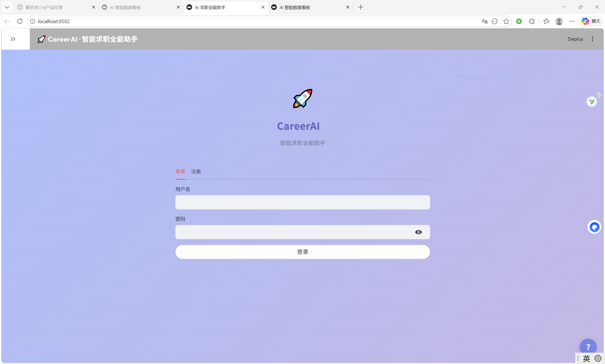Add page to favorites with star icon
The width and height of the screenshot is (605, 364).
pyautogui.click(x=506, y=21)
